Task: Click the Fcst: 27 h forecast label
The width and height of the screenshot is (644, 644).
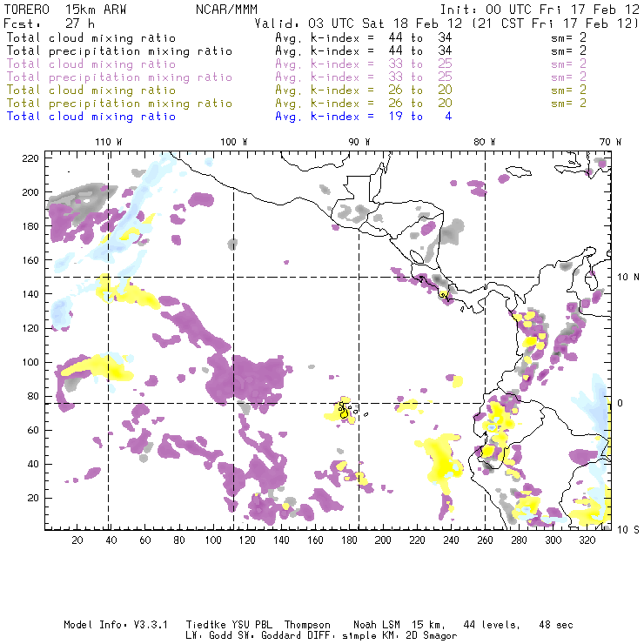Action: (50, 23)
